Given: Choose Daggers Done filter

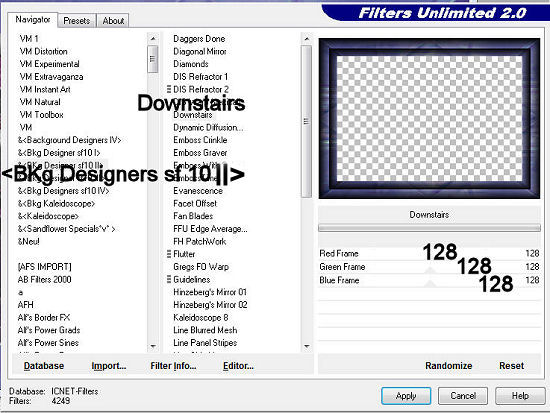Looking at the screenshot, I should click(199, 39).
